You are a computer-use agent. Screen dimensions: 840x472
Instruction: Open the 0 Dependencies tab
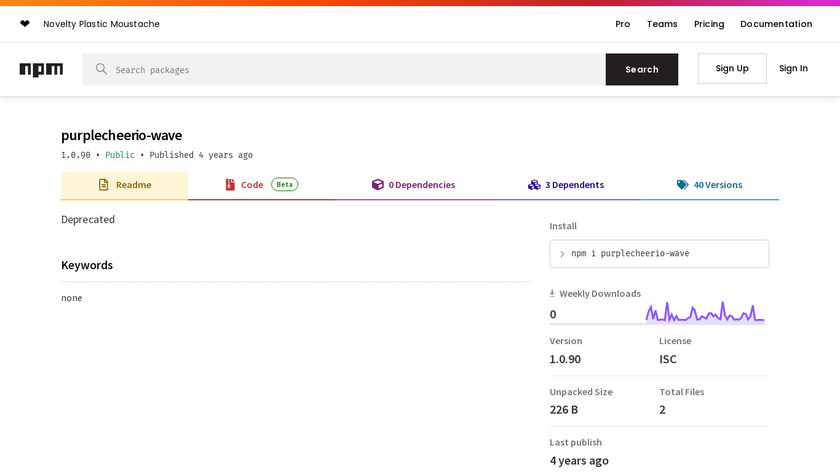click(414, 185)
